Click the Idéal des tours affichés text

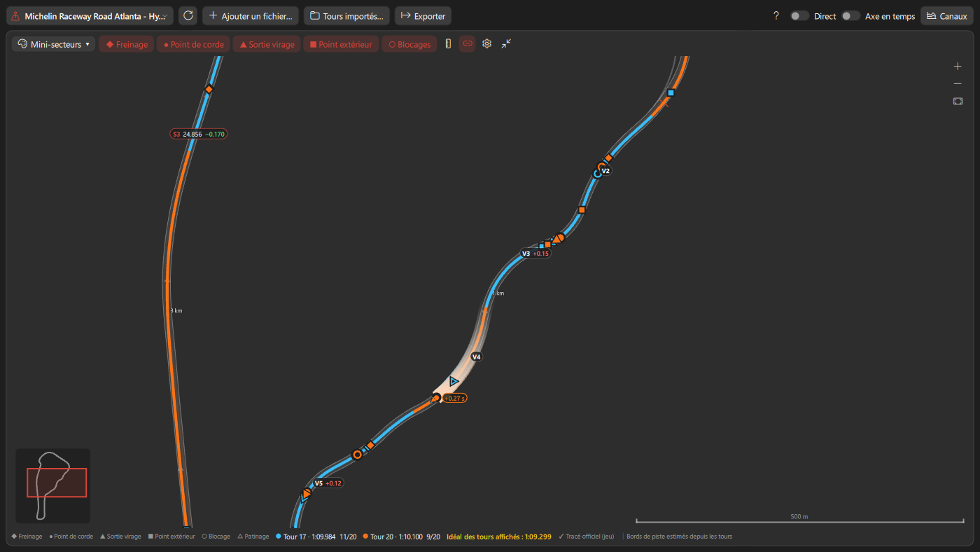tap(498, 537)
